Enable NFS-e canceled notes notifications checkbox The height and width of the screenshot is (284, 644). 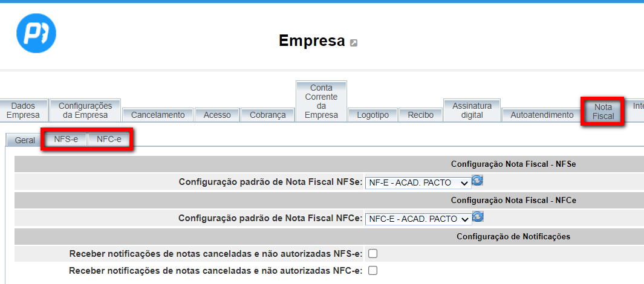pos(372,254)
